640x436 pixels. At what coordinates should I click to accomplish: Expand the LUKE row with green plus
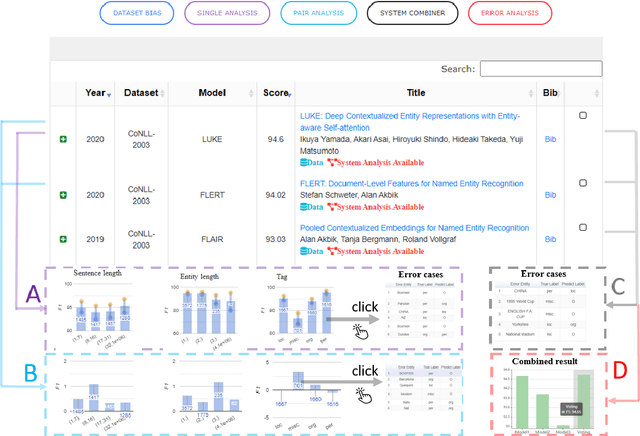pyautogui.click(x=64, y=140)
